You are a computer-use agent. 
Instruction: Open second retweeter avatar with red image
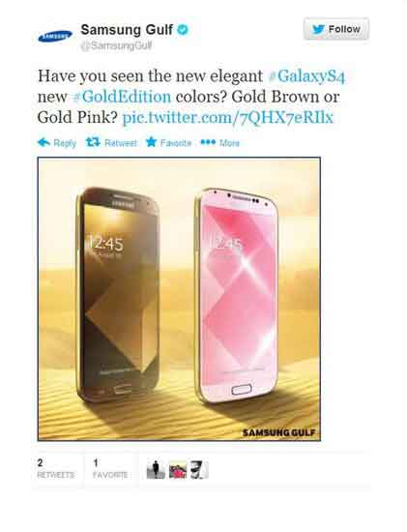[178, 469]
